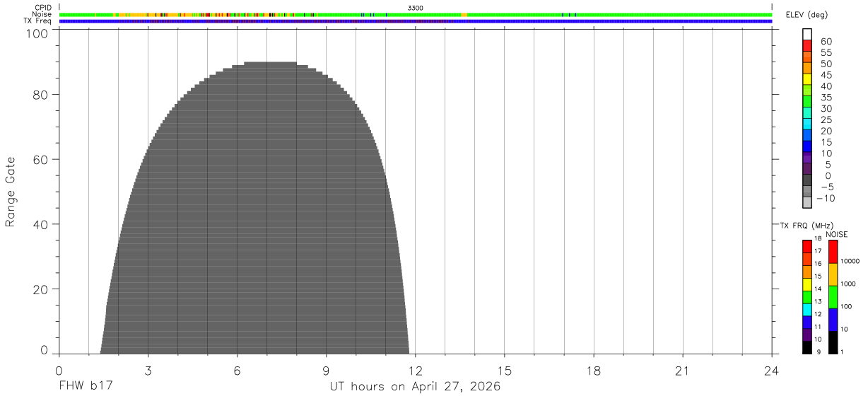Click the 25 label on ELEV colorbar

(x=827, y=120)
